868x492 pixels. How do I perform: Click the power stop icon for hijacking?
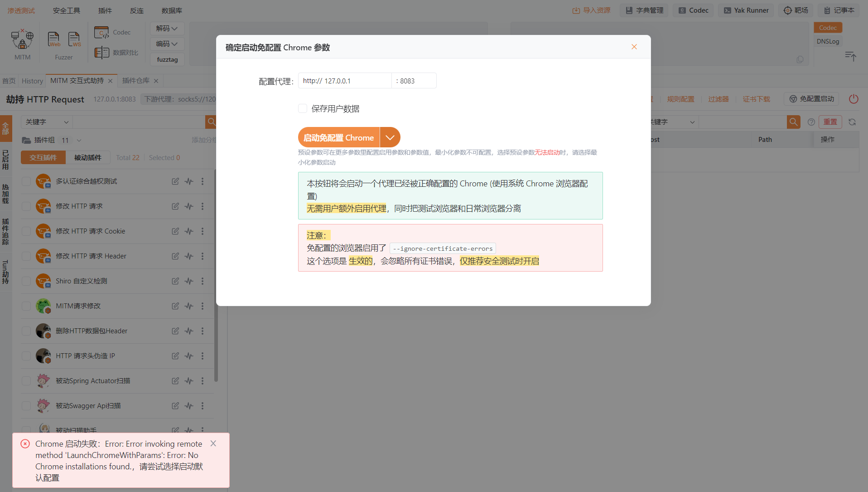tap(854, 99)
